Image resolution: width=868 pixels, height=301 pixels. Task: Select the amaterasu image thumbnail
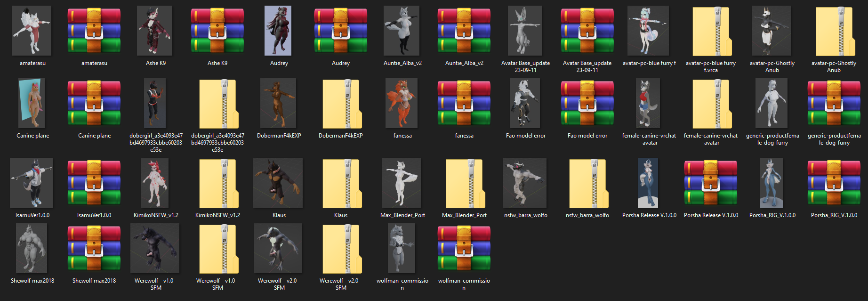(32, 31)
